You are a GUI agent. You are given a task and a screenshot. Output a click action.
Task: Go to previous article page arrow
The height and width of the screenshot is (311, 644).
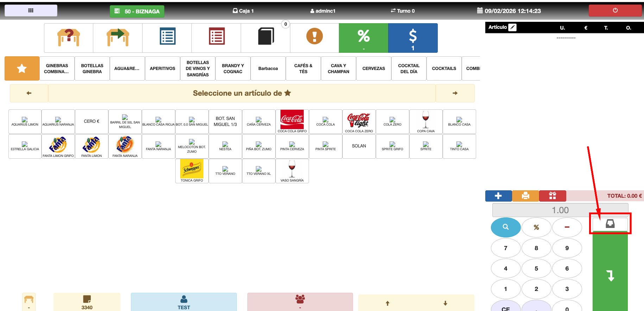click(29, 93)
